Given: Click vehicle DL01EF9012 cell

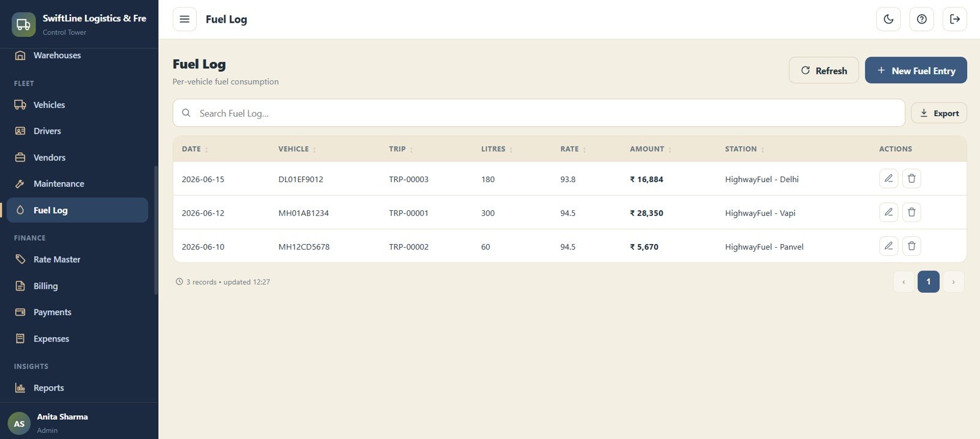Looking at the screenshot, I should click(301, 180).
